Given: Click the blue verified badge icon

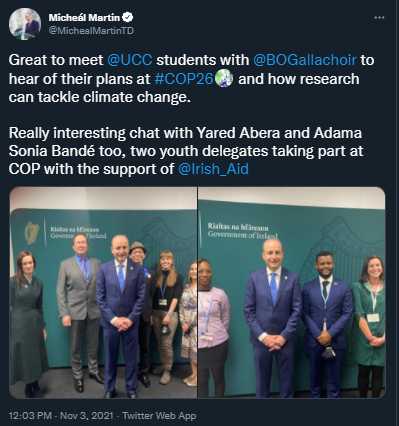Looking at the screenshot, I should (129, 17).
